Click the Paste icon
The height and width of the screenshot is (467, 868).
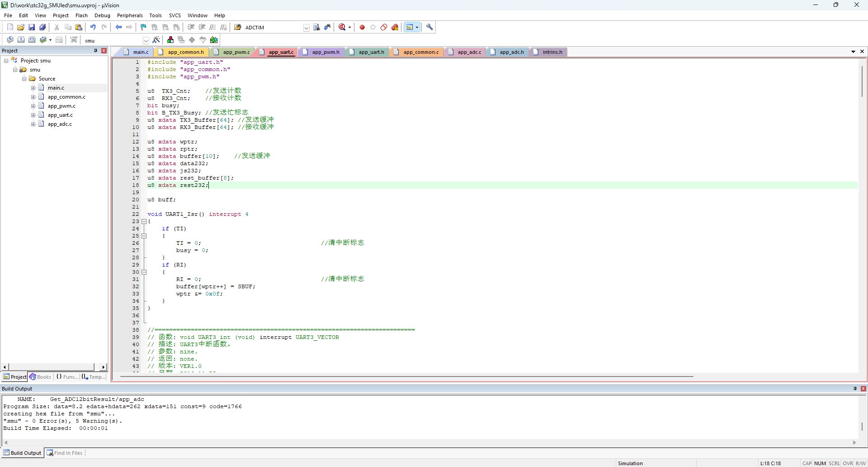point(79,27)
